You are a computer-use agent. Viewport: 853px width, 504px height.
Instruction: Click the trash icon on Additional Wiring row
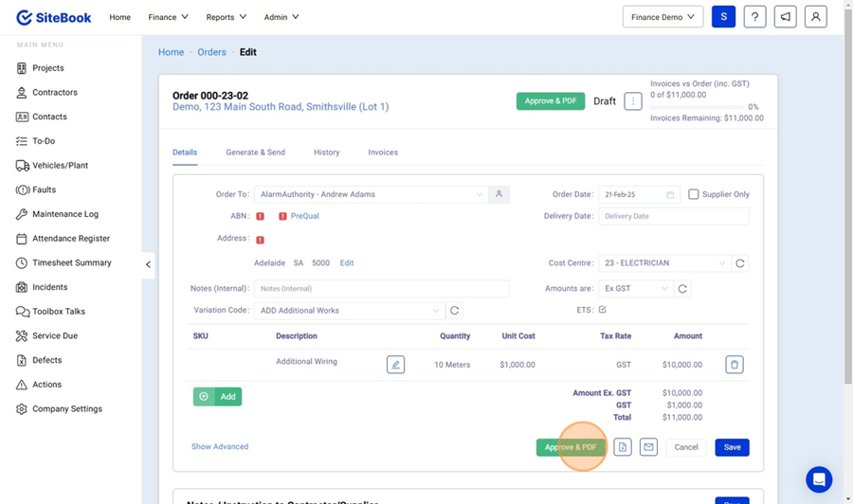(x=734, y=365)
